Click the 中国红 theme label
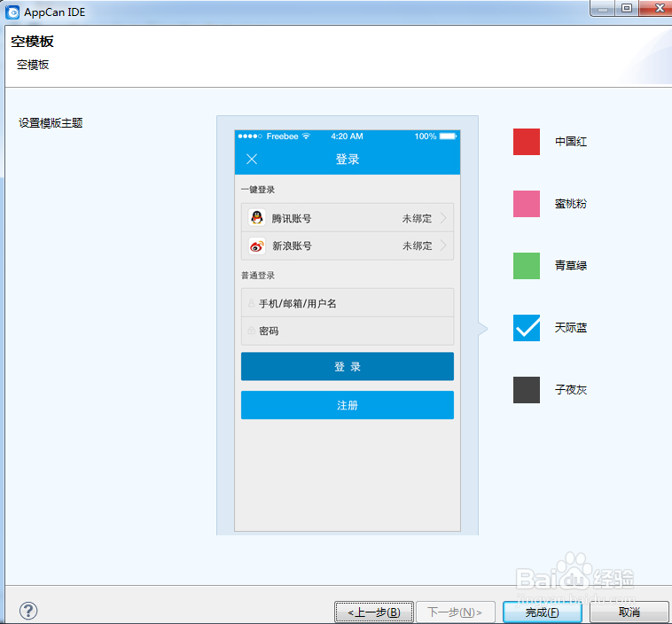 pyautogui.click(x=571, y=142)
